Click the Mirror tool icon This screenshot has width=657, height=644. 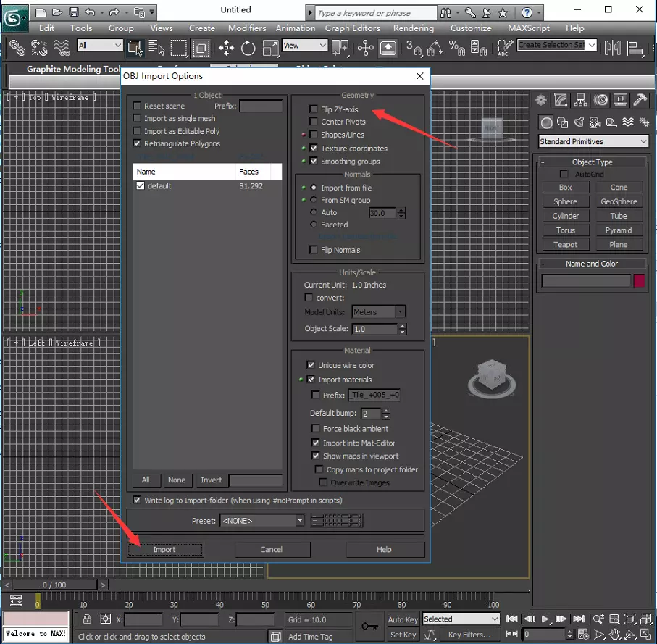(613, 48)
